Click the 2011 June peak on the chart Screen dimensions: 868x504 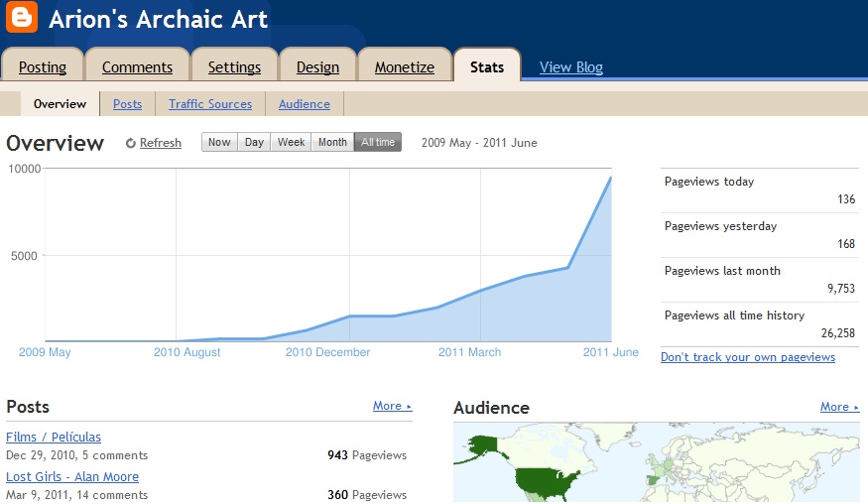(x=611, y=178)
